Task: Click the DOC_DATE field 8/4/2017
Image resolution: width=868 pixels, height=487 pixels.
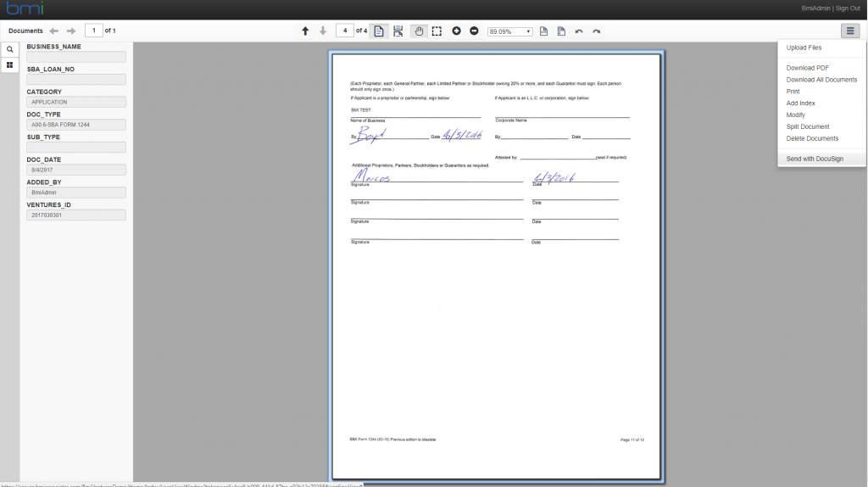Action: (x=76, y=170)
